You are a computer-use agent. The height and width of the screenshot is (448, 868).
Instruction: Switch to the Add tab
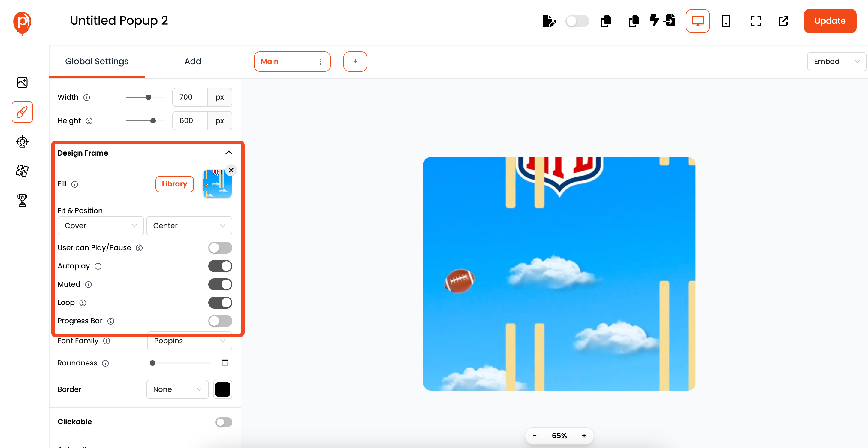pyautogui.click(x=193, y=61)
